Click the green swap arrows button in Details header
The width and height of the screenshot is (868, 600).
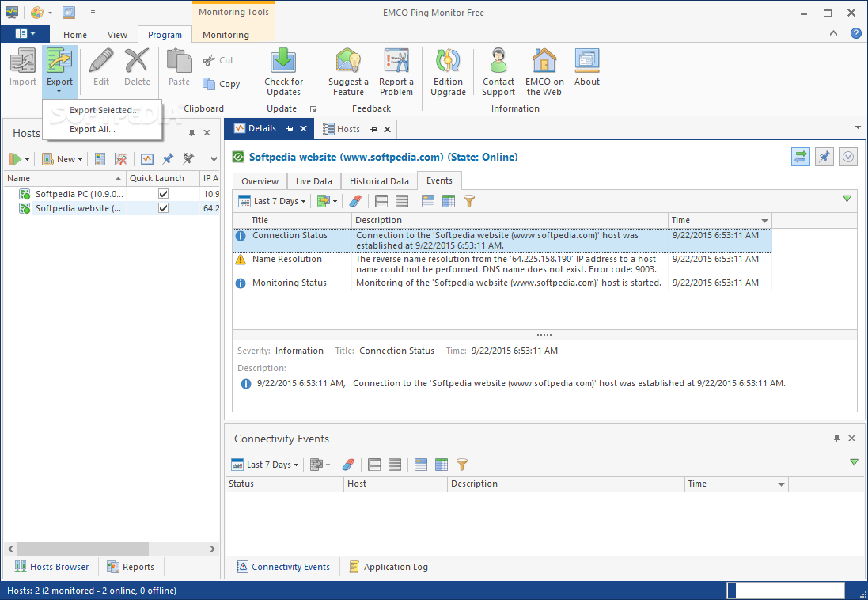(801, 157)
